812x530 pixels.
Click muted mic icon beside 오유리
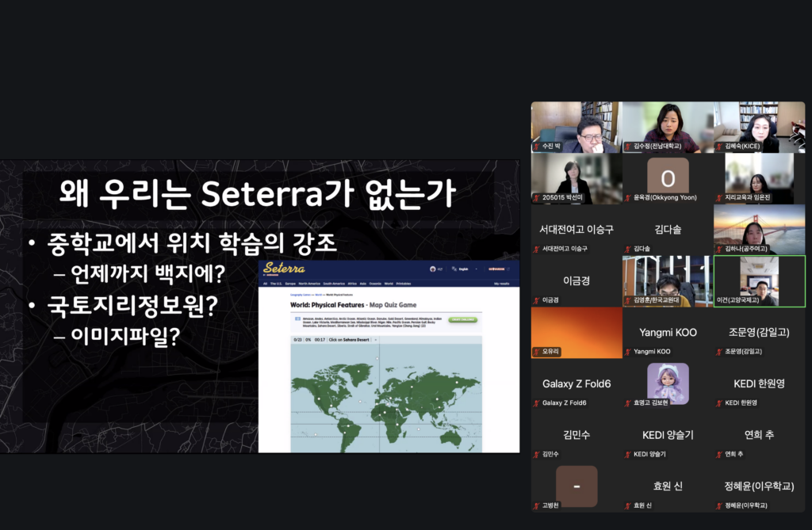pos(537,352)
